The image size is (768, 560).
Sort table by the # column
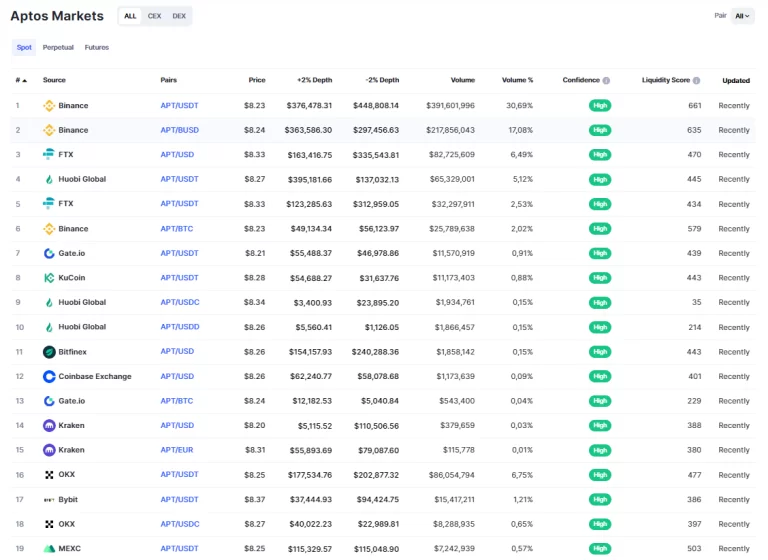coord(21,80)
